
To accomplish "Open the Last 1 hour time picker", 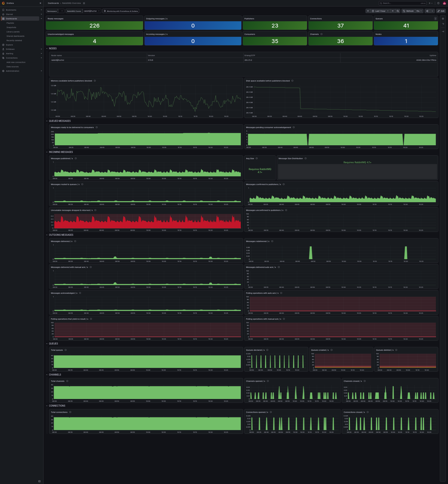I will [x=380, y=11].
